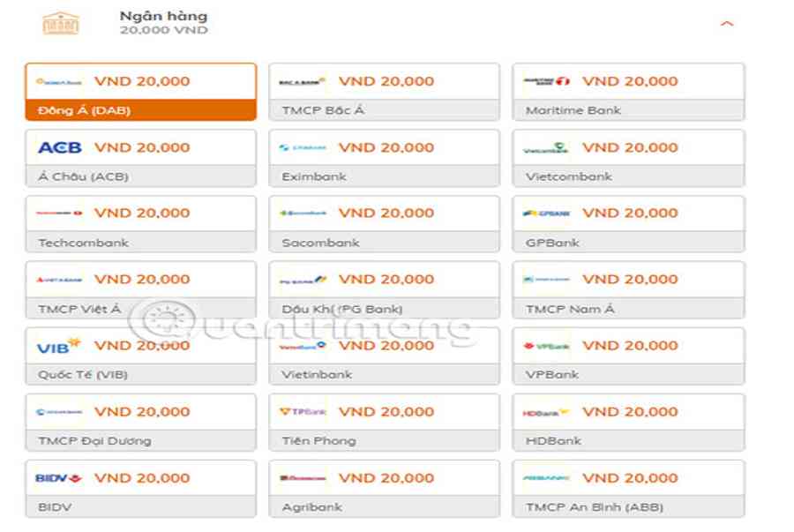The height and width of the screenshot is (532, 794).
Task: Choose the BIDV label
Action: [56, 507]
